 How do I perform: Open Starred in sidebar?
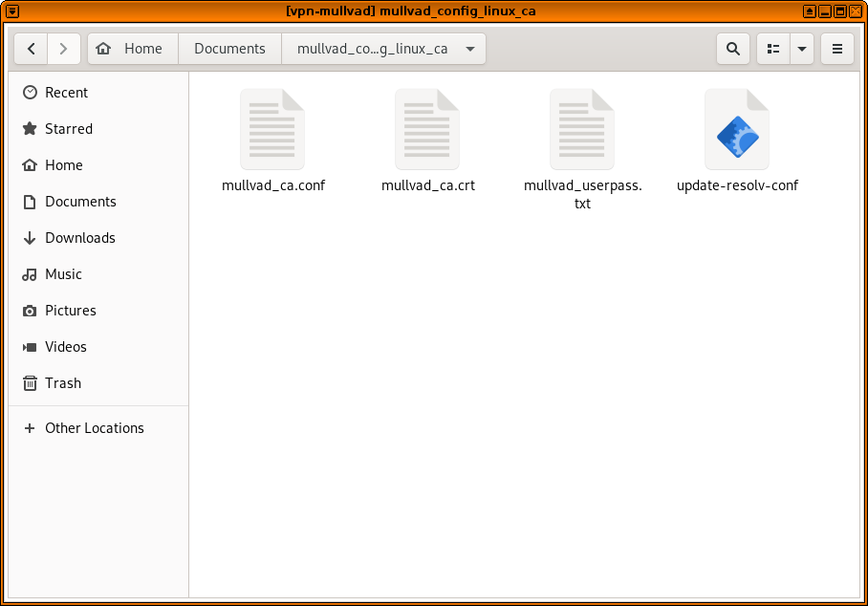[98, 129]
